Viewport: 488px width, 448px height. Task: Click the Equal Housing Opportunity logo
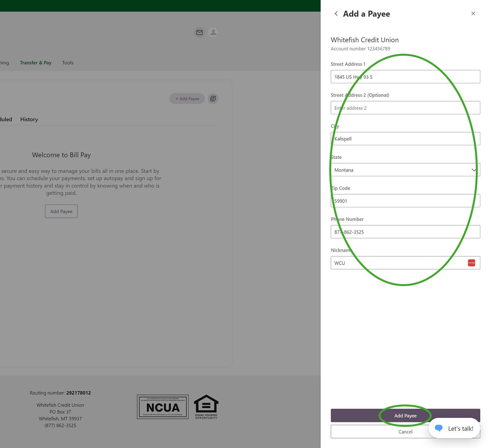[x=206, y=407]
